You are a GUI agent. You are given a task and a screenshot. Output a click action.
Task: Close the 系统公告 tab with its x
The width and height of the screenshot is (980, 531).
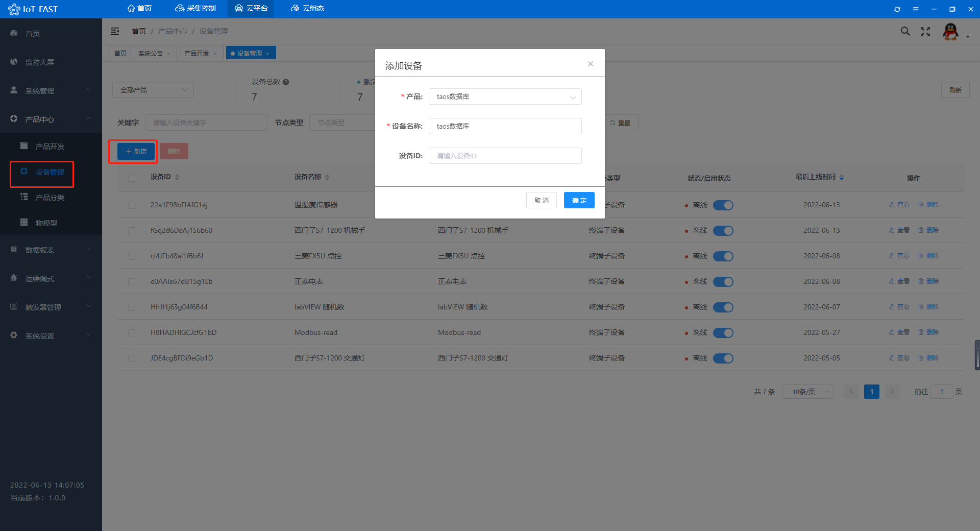pos(168,54)
